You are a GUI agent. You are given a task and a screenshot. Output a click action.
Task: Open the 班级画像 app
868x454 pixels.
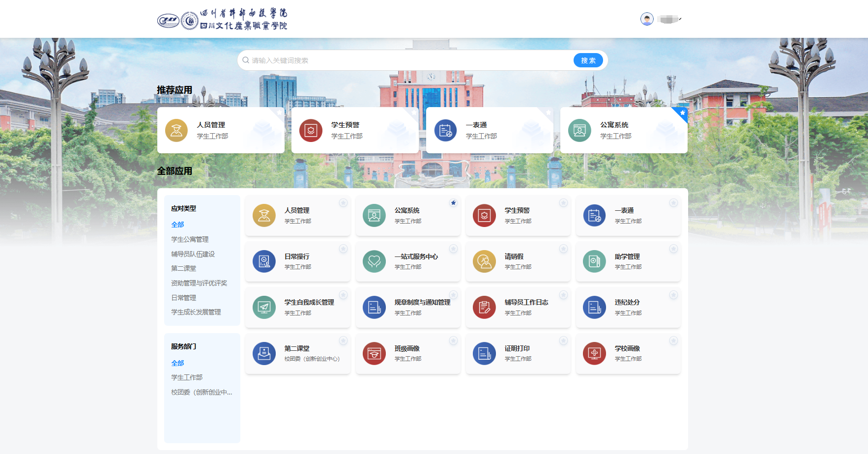(x=408, y=353)
